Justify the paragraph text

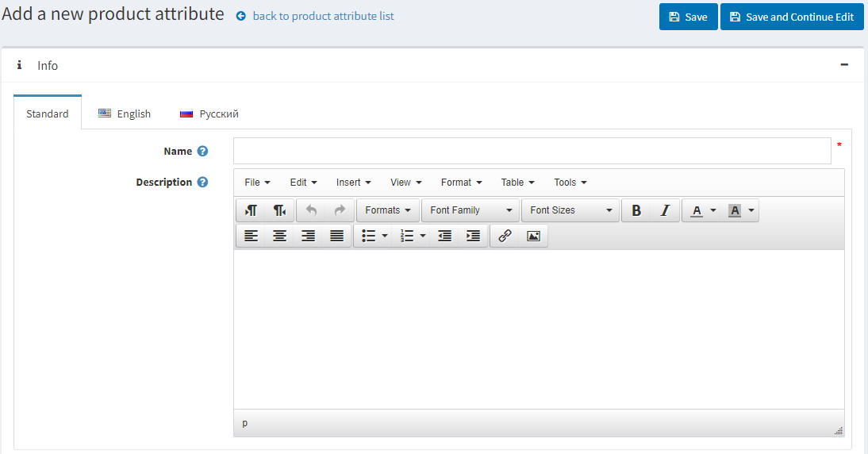(x=336, y=236)
